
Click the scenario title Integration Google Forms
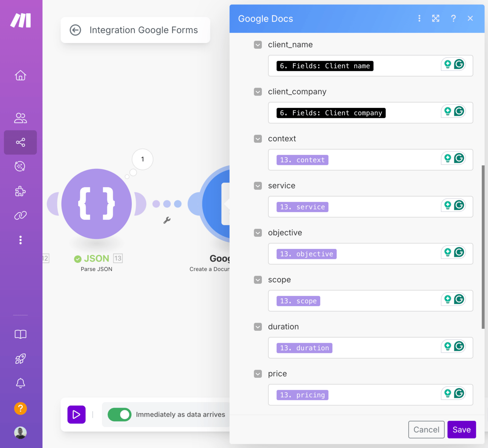(144, 30)
